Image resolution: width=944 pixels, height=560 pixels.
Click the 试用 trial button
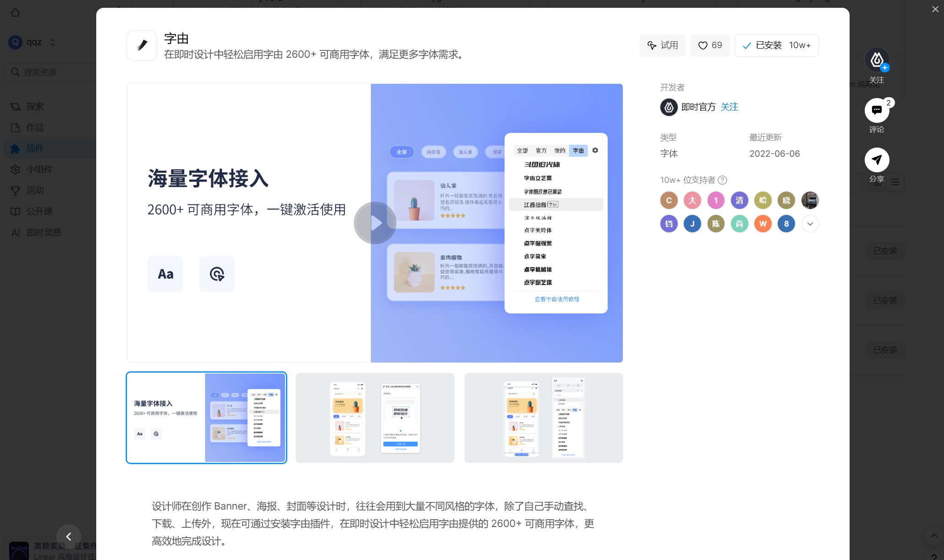[x=662, y=45]
